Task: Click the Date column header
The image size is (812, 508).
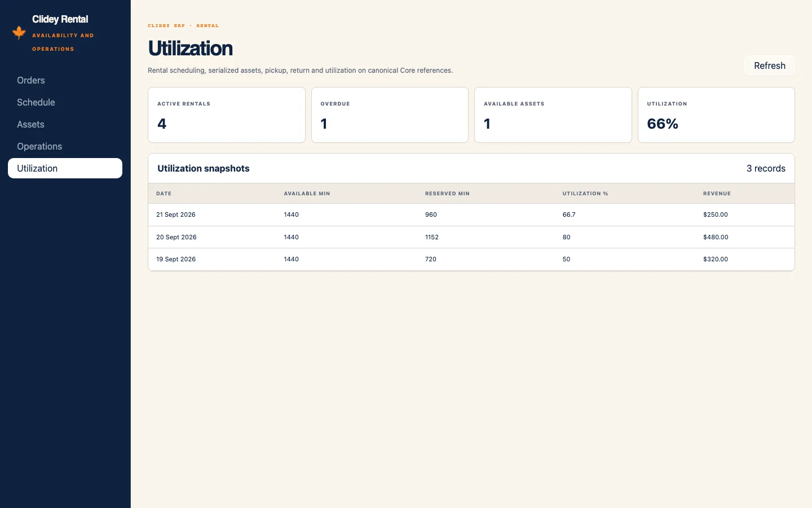Action: point(164,194)
